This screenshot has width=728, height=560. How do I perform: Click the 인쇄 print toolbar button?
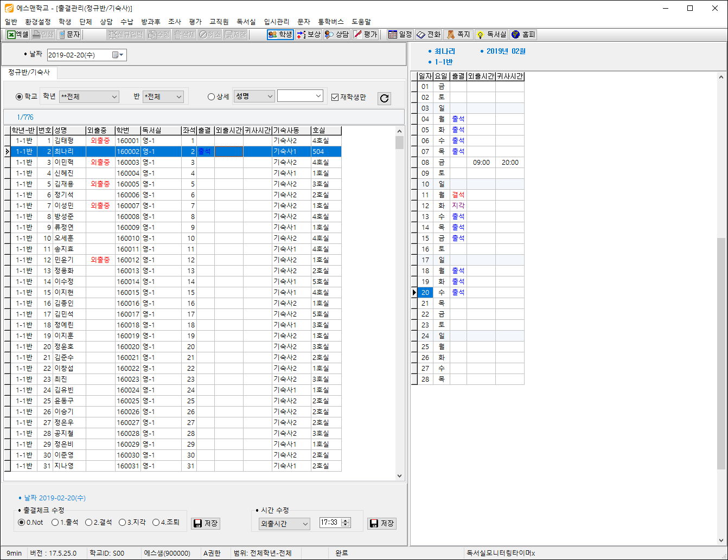(x=43, y=35)
